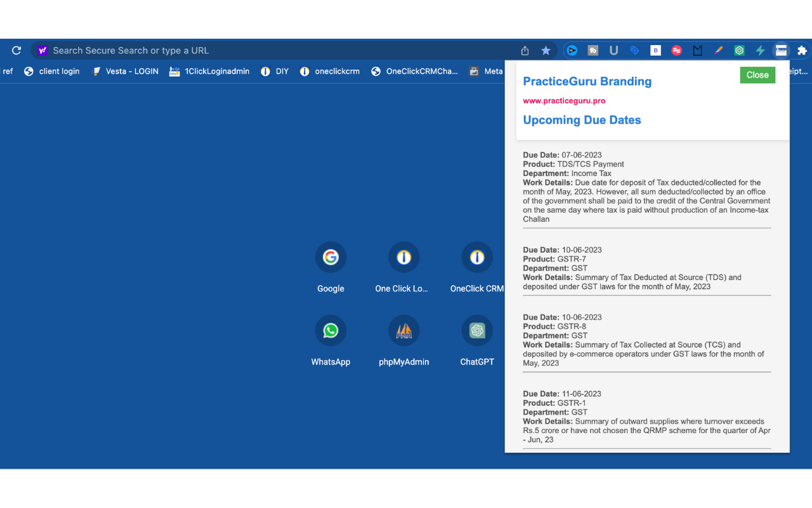The width and height of the screenshot is (812, 508).
Task: Click the 'Upcoming Due Dates' heading
Action: tap(582, 120)
